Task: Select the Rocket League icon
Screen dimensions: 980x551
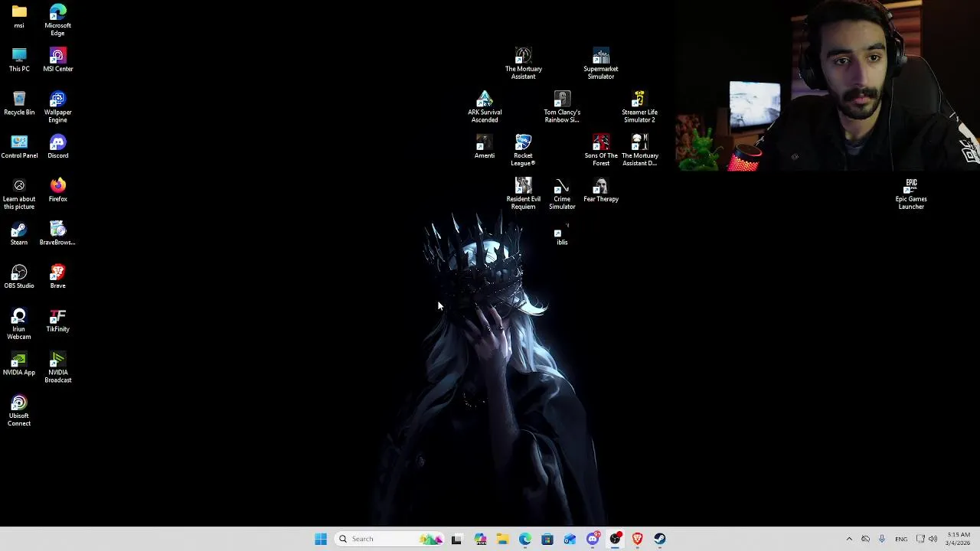Action: [523, 151]
